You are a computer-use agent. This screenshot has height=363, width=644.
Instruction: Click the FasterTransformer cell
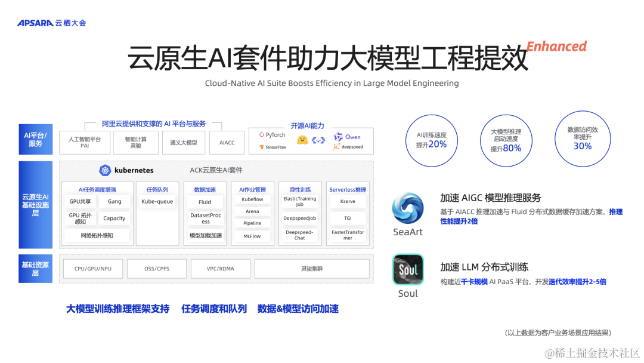coord(348,235)
